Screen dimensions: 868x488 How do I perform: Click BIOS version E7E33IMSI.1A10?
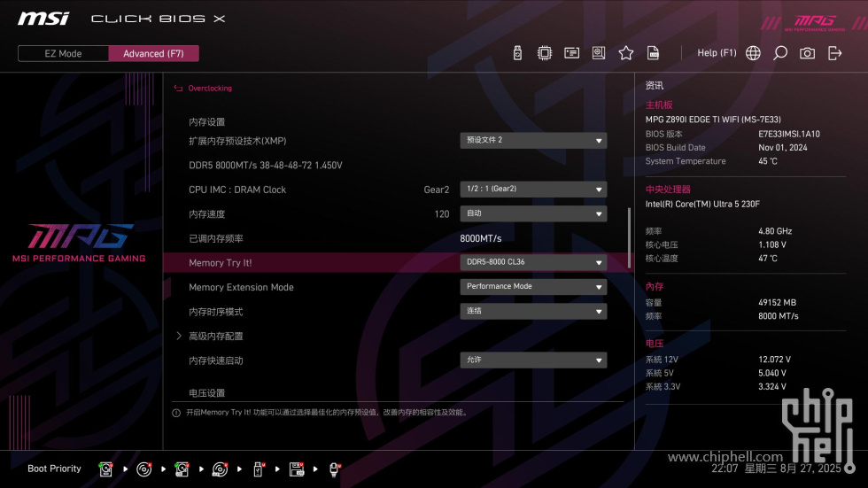[789, 134]
